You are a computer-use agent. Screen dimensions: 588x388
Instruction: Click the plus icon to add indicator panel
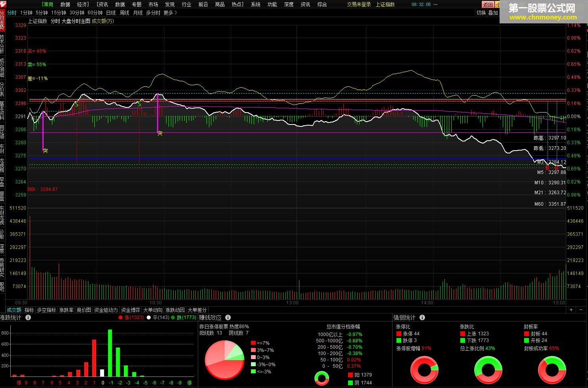(x=571, y=310)
